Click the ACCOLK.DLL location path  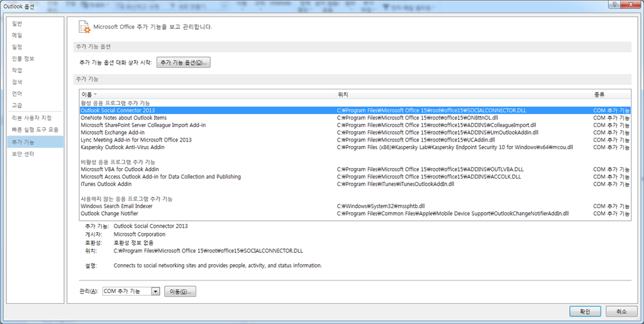point(429,177)
